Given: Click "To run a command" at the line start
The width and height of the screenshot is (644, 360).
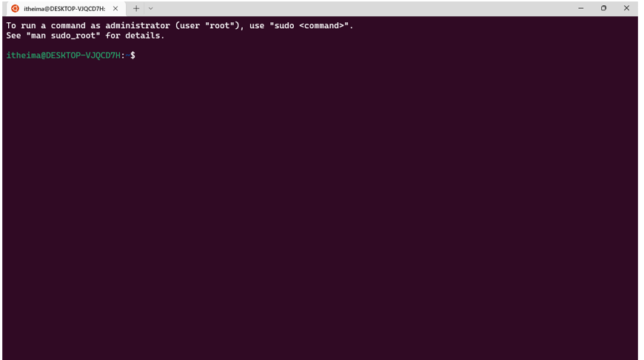Looking at the screenshot, I should coord(46,25).
